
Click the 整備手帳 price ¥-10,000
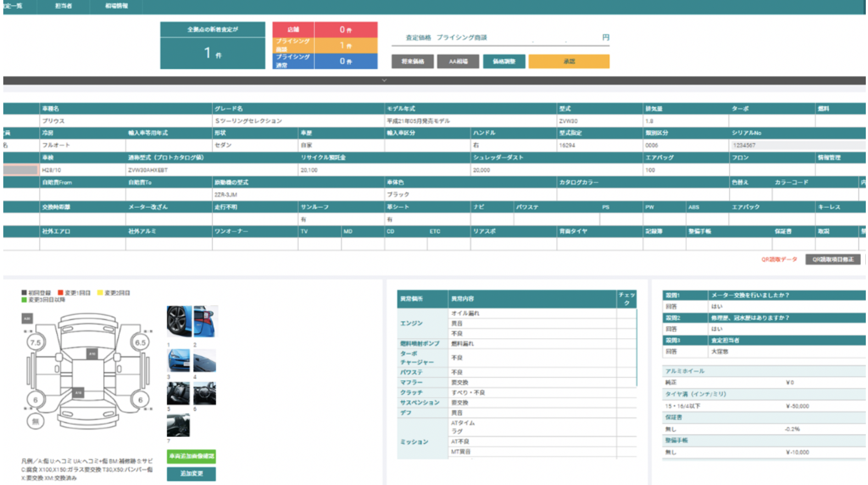pyautogui.click(x=797, y=453)
